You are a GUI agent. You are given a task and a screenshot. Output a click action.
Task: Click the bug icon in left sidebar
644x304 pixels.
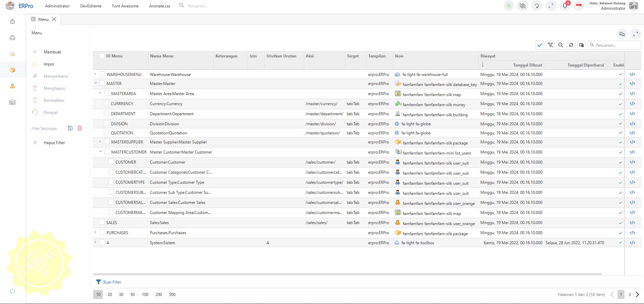click(12, 22)
